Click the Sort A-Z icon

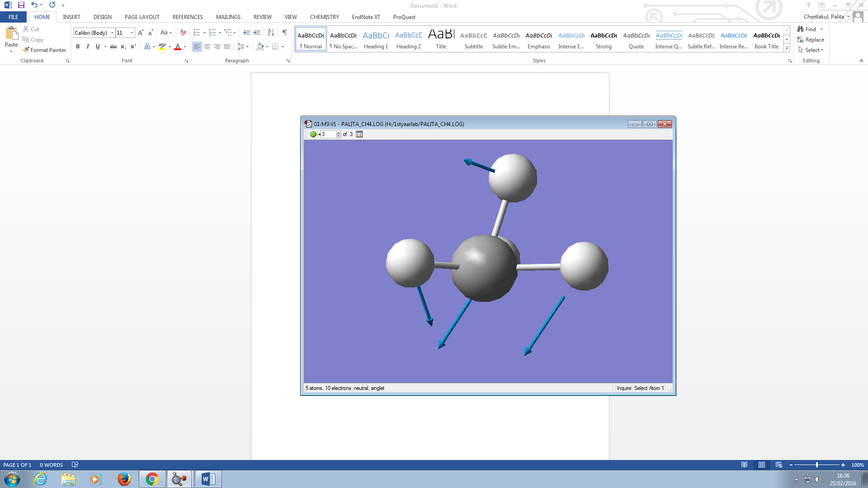271,33
